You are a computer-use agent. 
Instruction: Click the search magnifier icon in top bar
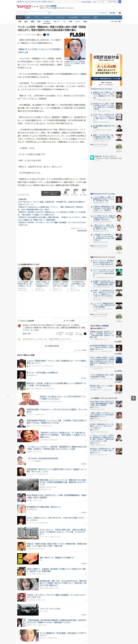coord(120,2)
